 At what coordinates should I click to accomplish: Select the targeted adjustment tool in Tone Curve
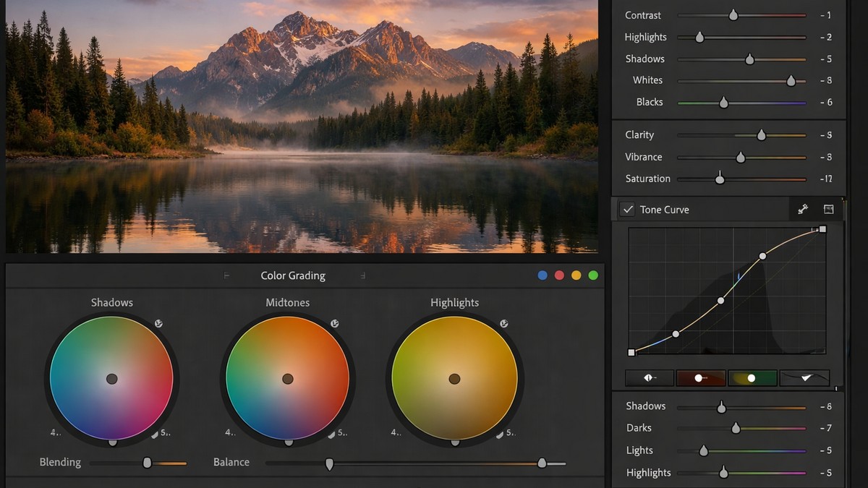click(803, 209)
